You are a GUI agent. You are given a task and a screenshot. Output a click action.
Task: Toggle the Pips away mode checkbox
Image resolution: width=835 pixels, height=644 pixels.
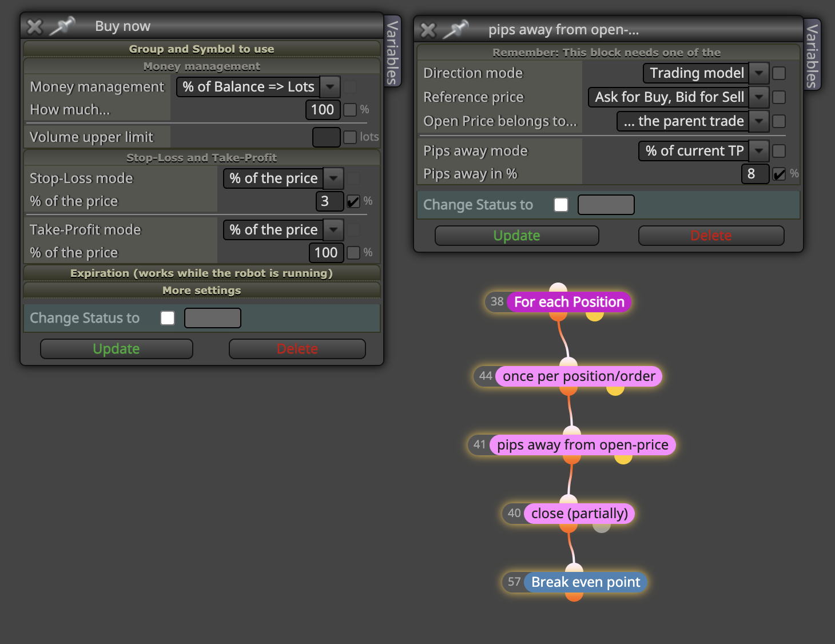(779, 151)
